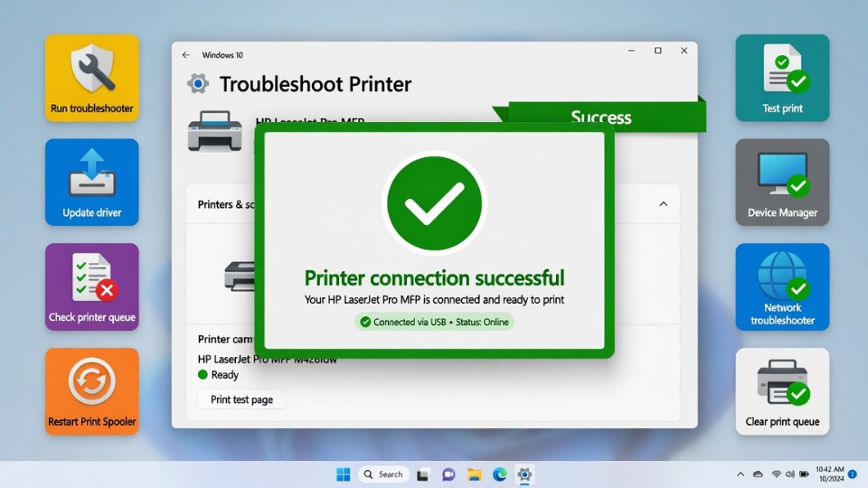Click the Connected via USB status badge

[435, 322]
